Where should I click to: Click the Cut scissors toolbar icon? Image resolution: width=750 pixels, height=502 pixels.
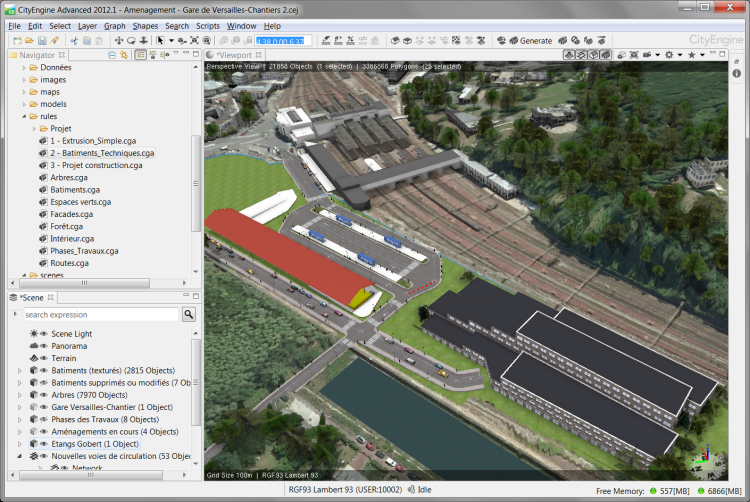(74, 41)
